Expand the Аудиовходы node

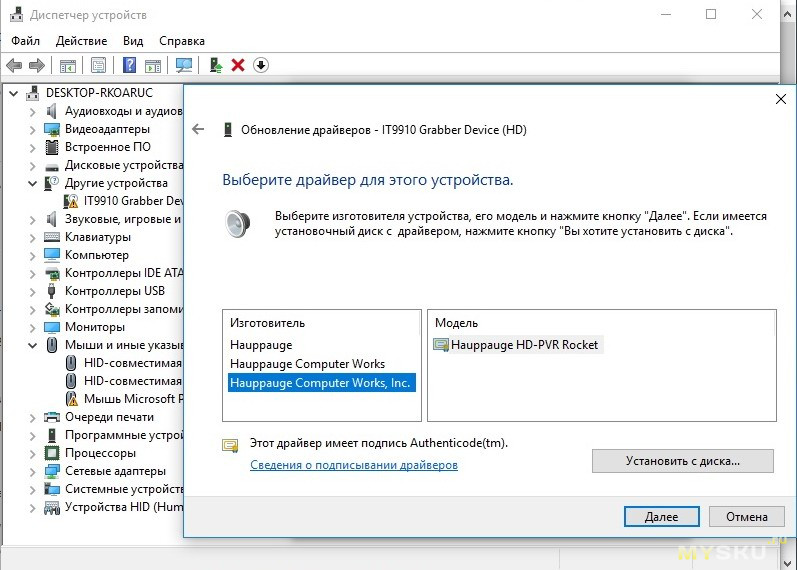click(33, 111)
